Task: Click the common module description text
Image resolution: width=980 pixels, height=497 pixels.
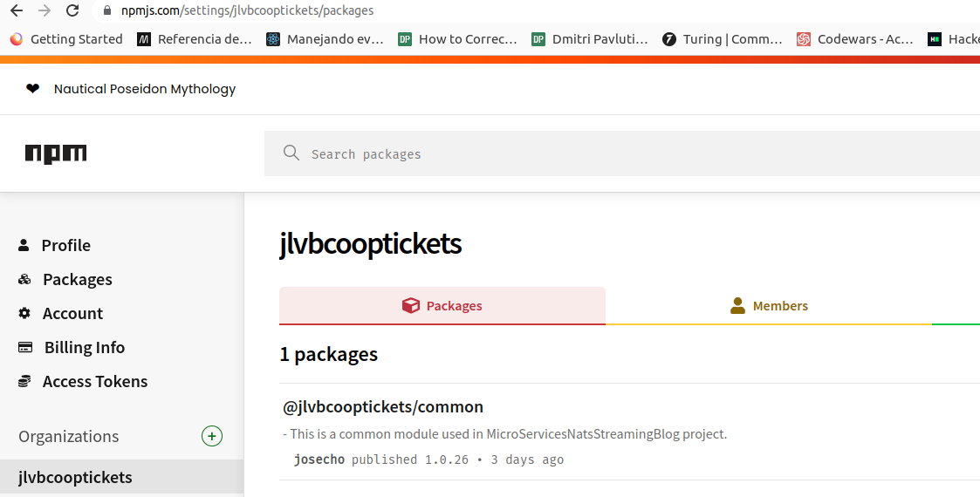Action: coord(505,434)
